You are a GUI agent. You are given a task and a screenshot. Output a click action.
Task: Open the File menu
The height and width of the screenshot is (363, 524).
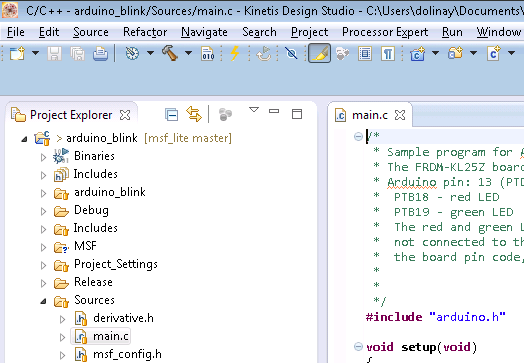click(16, 32)
